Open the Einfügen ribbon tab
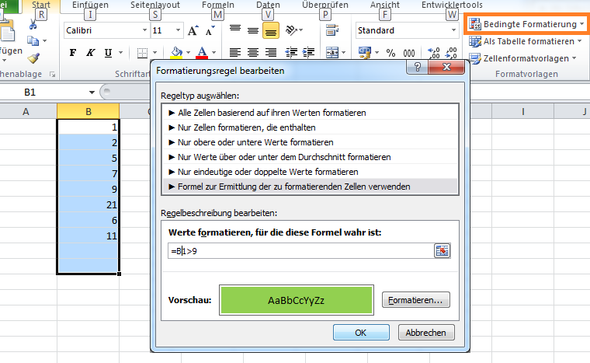Image resolution: width=590 pixels, height=363 pixels. click(x=90, y=5)
